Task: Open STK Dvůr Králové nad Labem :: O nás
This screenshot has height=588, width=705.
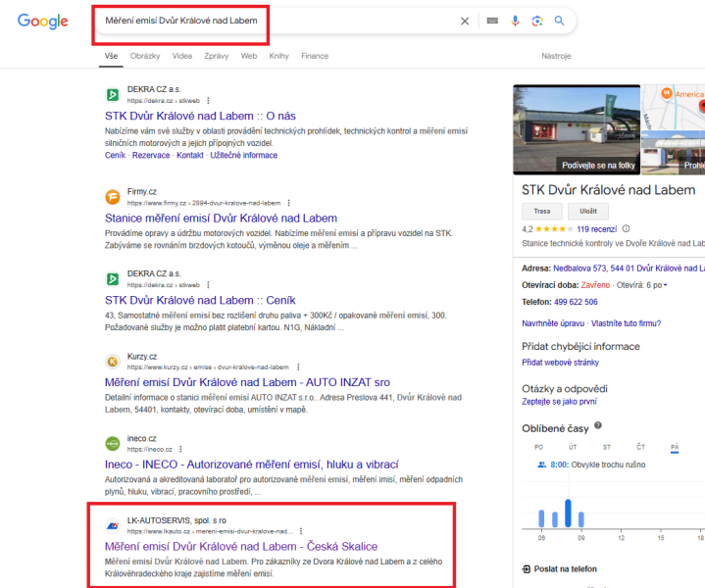Action: (200, 116)
